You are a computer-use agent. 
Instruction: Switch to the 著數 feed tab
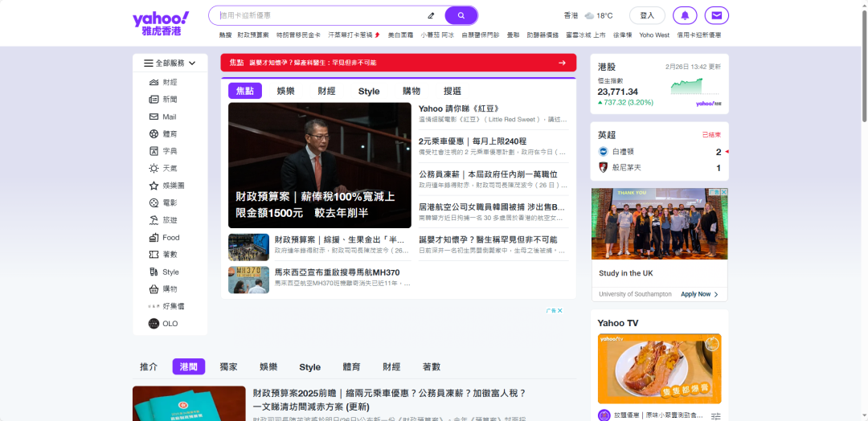click(432, 367)
